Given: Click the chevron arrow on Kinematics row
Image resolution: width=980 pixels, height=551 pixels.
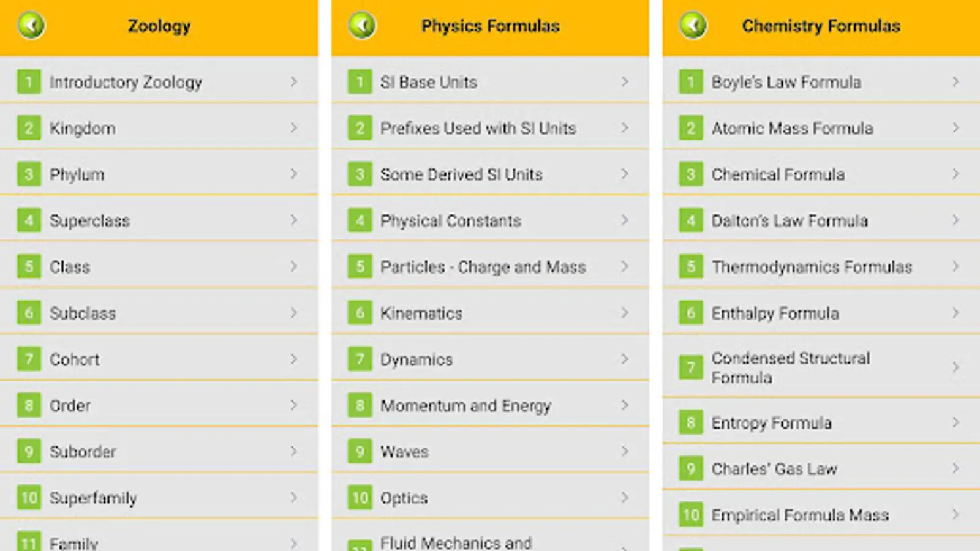Looking at the screenshot, I should click(x=625, y=313).
